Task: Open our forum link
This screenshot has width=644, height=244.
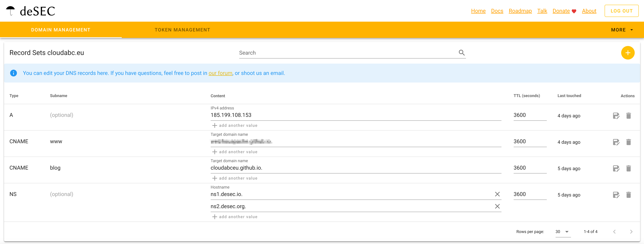Action: 220,73
